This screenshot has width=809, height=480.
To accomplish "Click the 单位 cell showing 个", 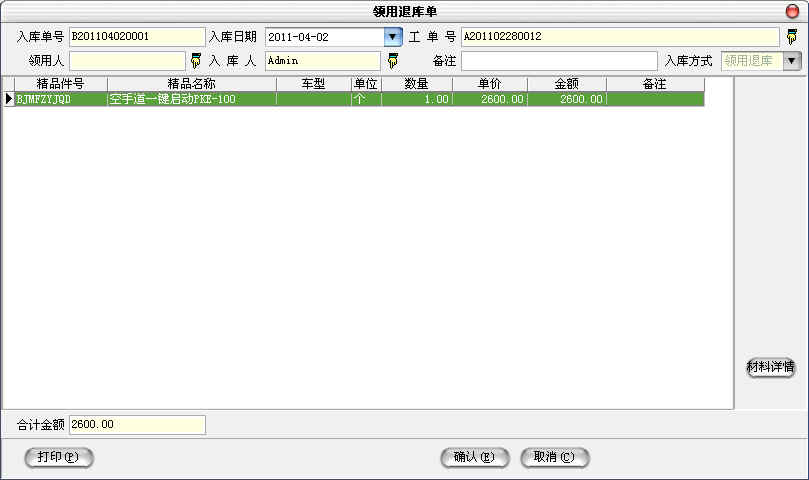I will click(x=366, y=99).
